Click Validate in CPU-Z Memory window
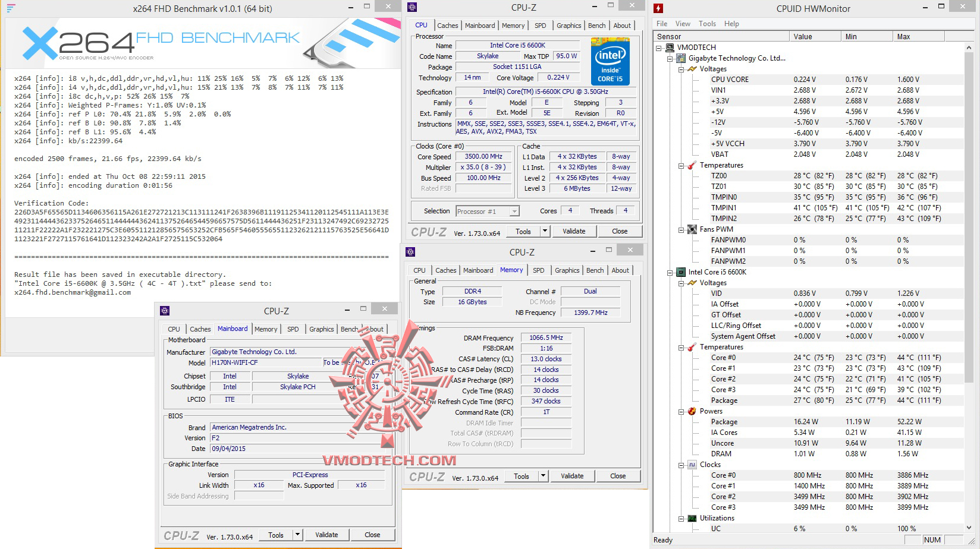This screenshot has height=549, width=980. coord(572,476)
